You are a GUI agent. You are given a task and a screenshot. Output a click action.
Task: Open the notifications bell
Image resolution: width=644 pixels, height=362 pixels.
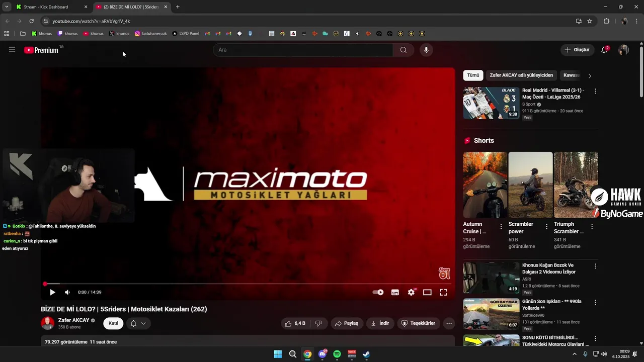coord(605,50)
